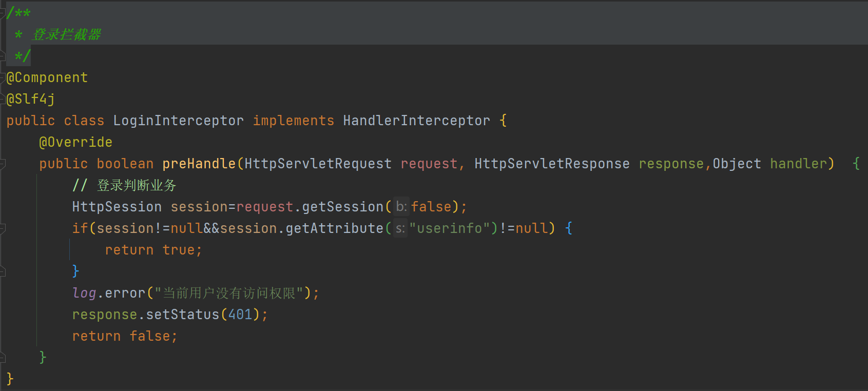Image resolution: width=868 pixels, height=391 pixels.
Task: Click the s: parameter hint
Action: [400, 228]
